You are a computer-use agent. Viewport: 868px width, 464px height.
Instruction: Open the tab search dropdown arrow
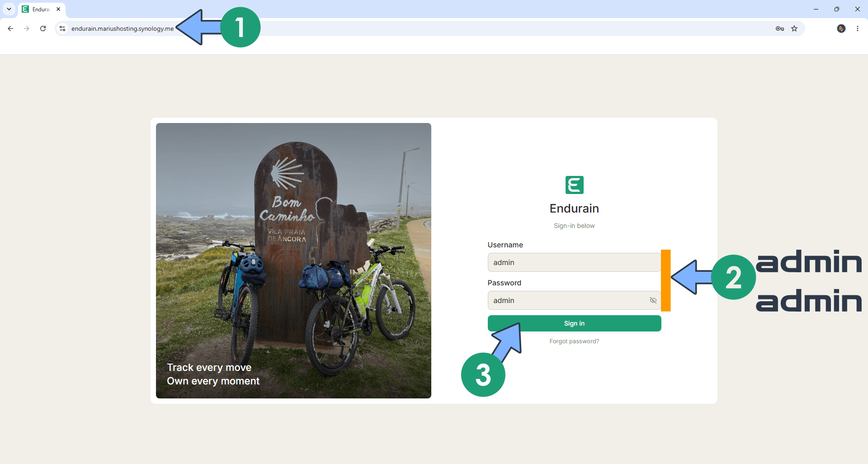point(9,9)
